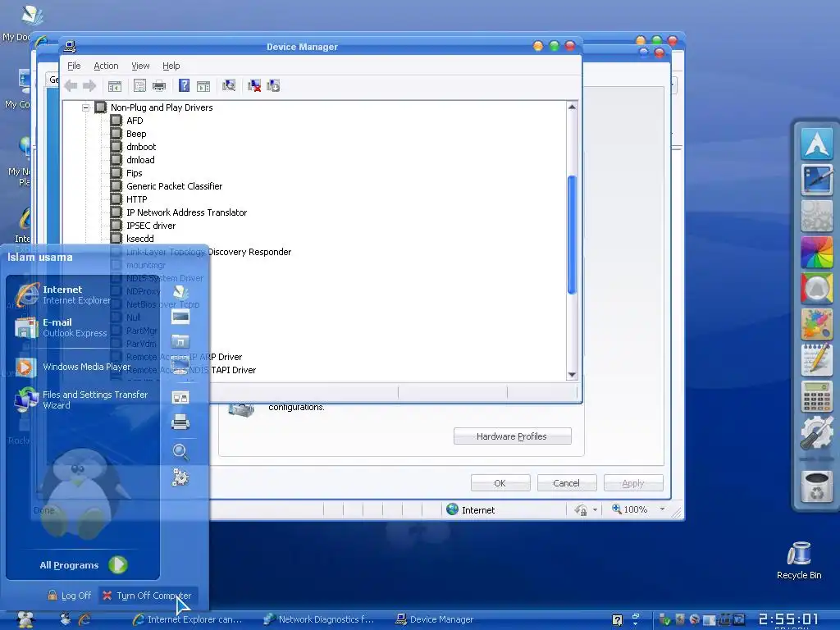The image size is (840, 630).
Task: Select IP Network Address Translator entry
Action: (x=186, y=212)
